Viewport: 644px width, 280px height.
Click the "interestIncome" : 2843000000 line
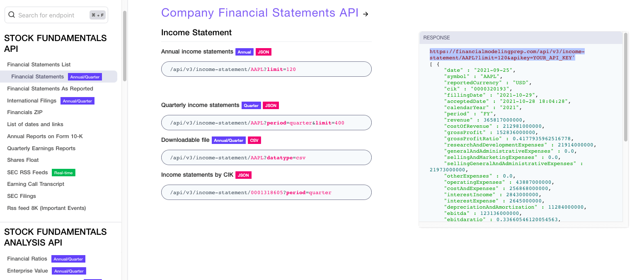[492, 195]
